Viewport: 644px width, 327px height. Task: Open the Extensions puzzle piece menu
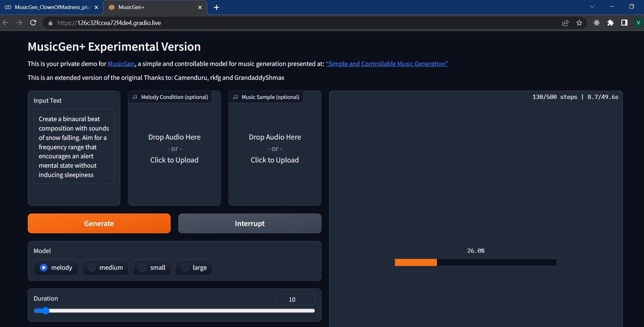click(610, 23)
